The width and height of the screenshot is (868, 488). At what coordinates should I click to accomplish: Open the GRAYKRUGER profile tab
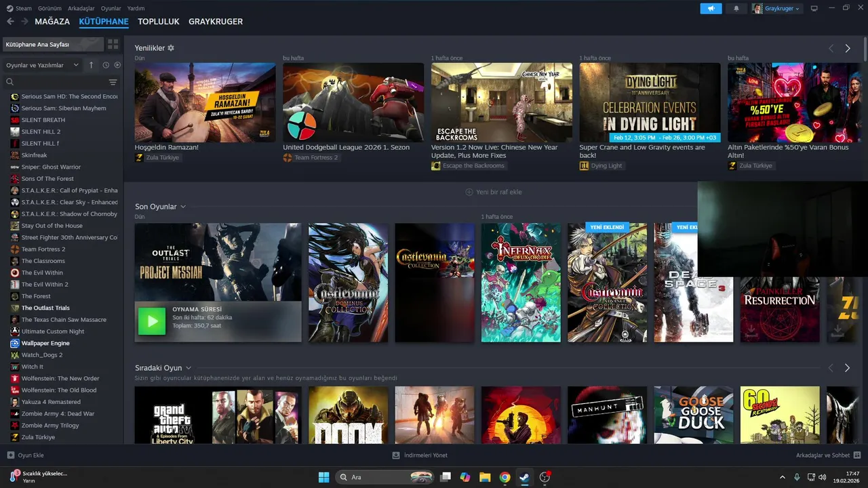216,22
